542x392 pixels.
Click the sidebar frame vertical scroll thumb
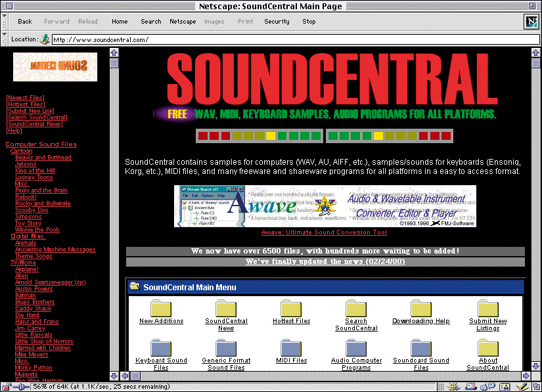tap(114, 63)
